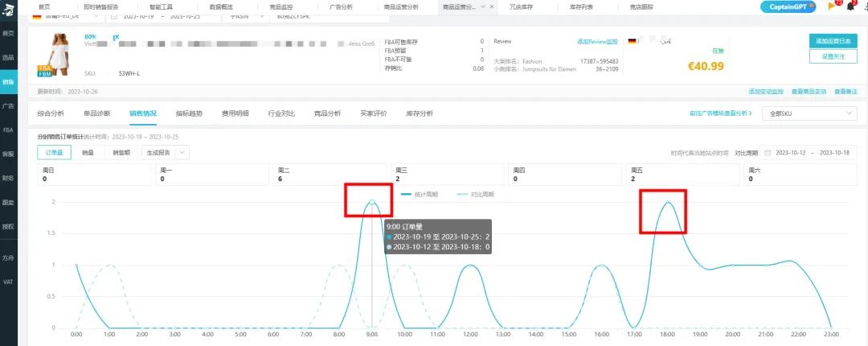Open the 买家评价 sub-tab
The height and width of the screenshot is (346, 868).
click(x=374, y=113)
